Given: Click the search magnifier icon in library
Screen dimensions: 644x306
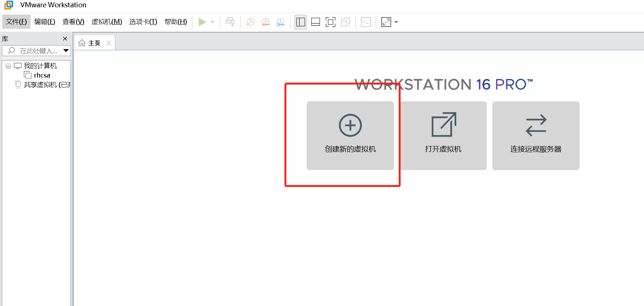Looking at the screenshot, I should 11,51.
